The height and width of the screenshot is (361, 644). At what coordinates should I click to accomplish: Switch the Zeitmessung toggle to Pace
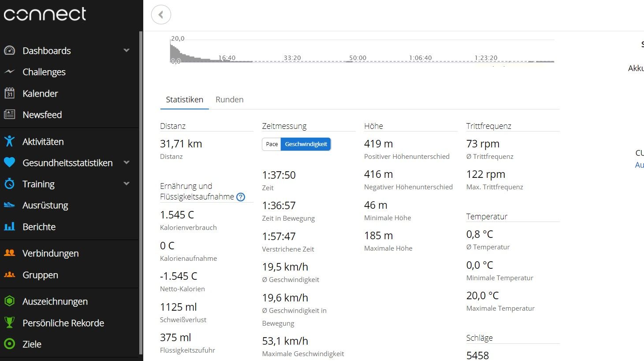pos(272,144)
